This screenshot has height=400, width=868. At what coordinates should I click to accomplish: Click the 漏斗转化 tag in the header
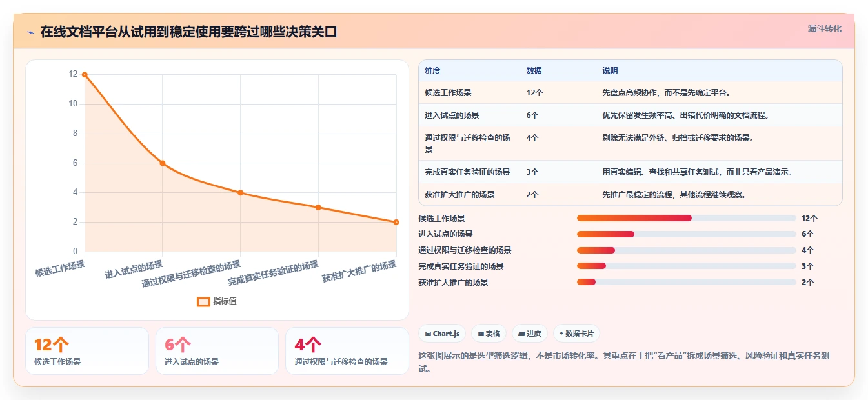pyautogui.click(x=824, y=28)
